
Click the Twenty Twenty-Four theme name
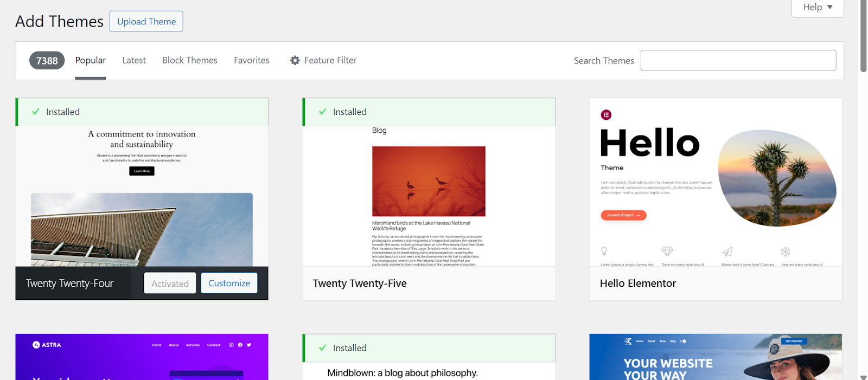pyautogui.click(x=69, y=284)
